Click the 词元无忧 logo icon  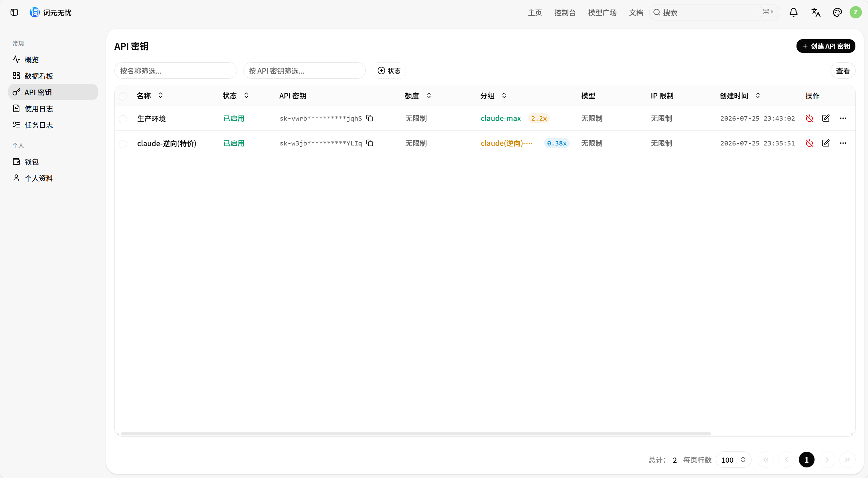tap(34, 13)
